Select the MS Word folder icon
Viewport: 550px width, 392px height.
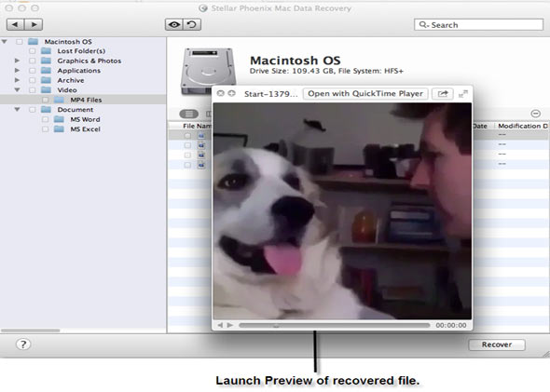59,119
